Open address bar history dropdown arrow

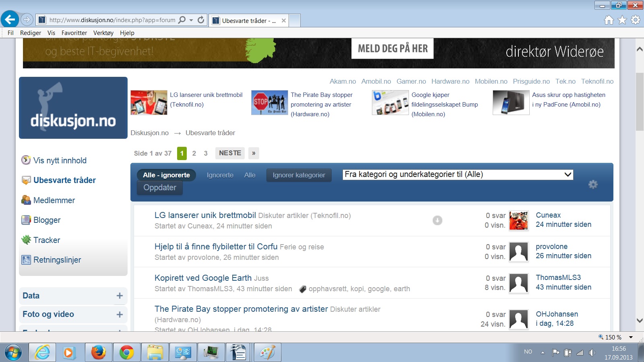(x=191, y=20)
